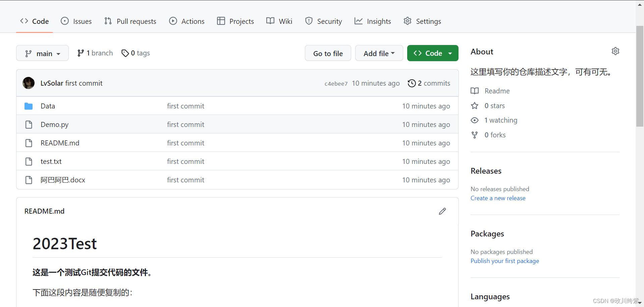This screenshot has width=644, height=307.
Task: Click the Actions play icon
Action: tap(173, 21)
